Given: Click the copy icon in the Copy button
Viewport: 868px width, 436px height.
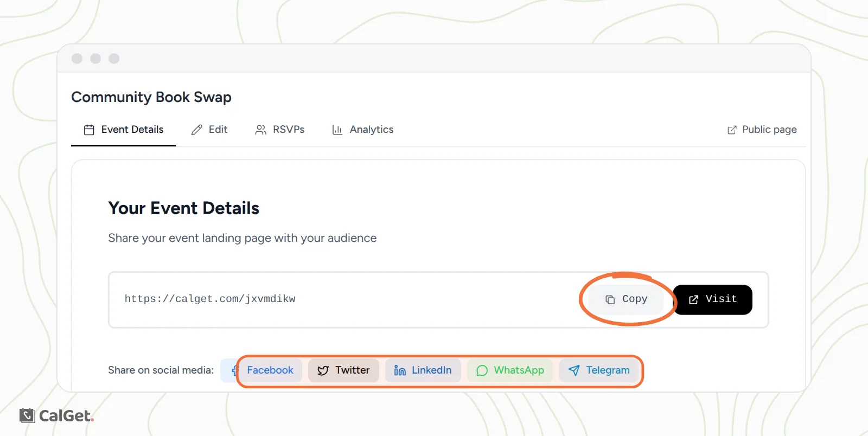Looking at the screenshot, I should coord(610,299).
